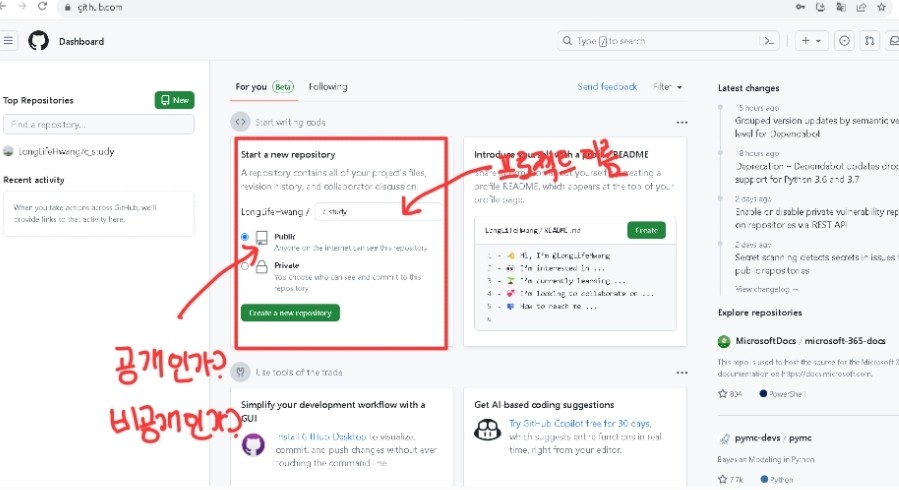Click the password key icon

[x=800, y=7]
